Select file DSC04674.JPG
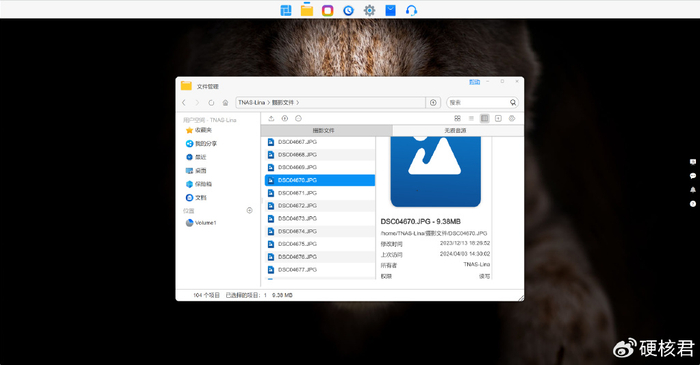 (x=320, y=232)
